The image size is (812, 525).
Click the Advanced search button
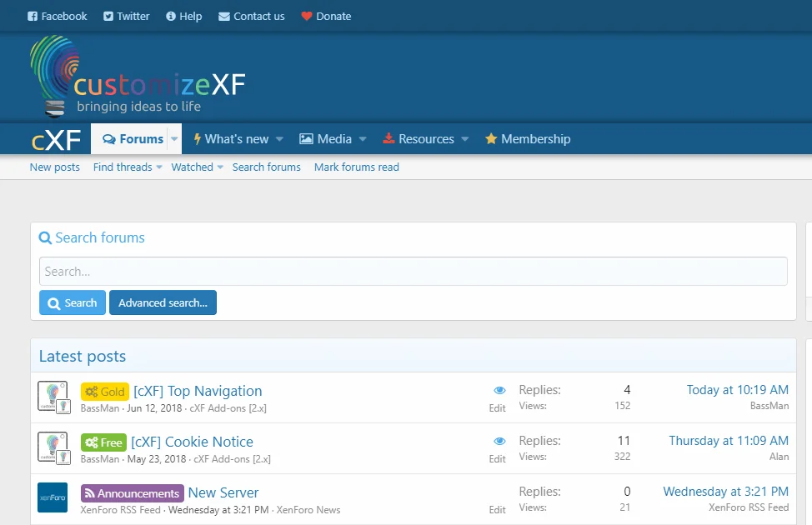(163, 303)
